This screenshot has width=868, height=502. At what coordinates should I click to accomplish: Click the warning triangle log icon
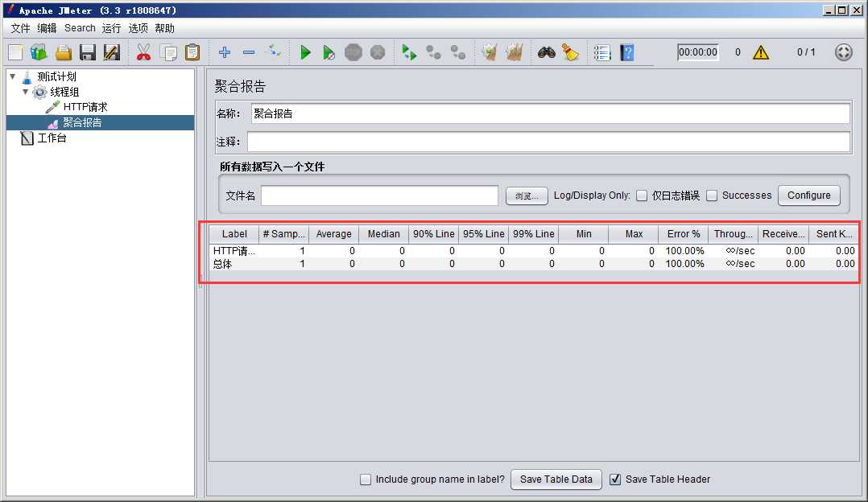(x=761, y=52)
